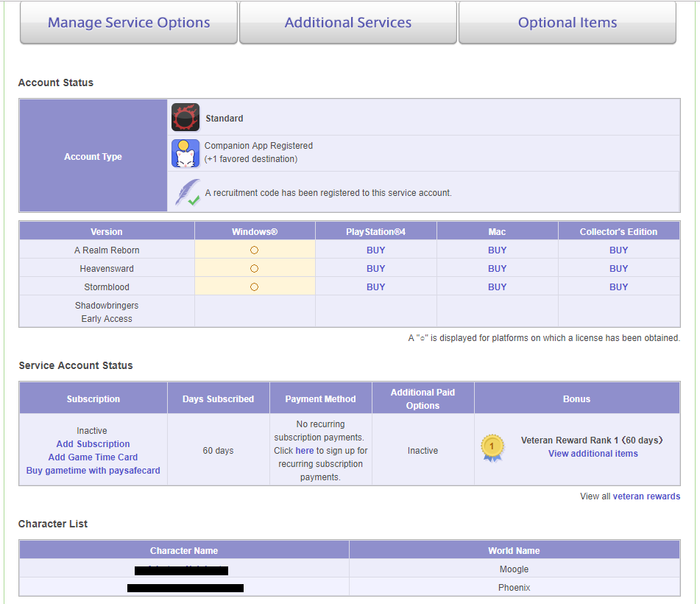Screen dimensions: 700x604
Task: Buy Heavensward for PlayStation 4
Action: (376, 269)
